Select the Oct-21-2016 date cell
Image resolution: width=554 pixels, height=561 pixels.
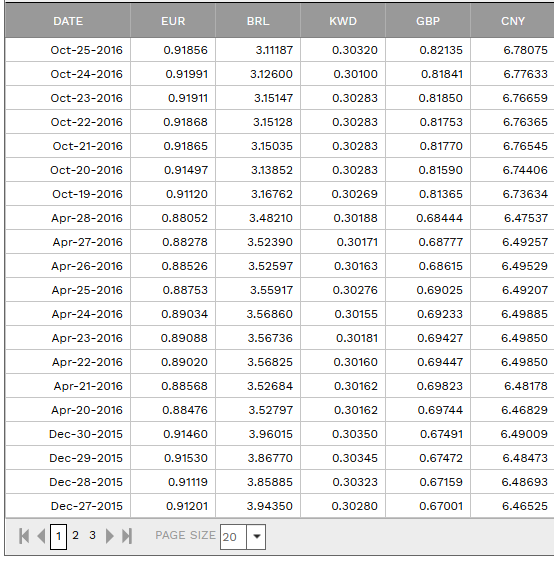click(x=68, y=146)
